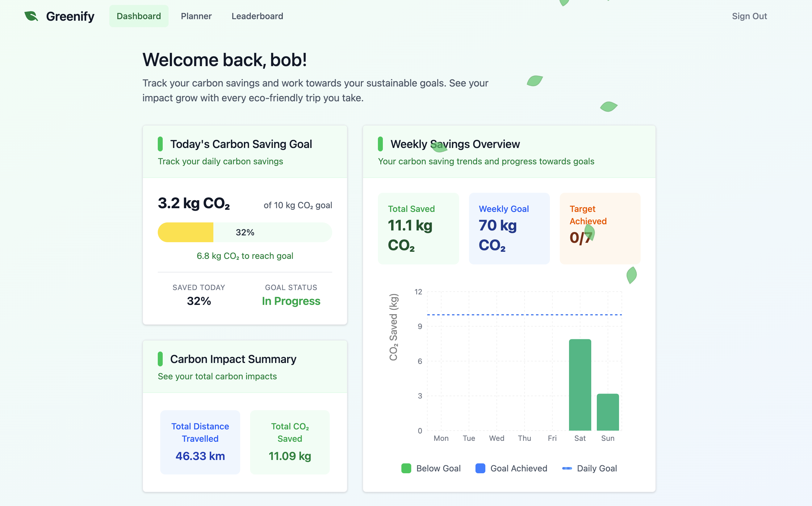Click the dashed Daily Goal legend marker
812x506 pixels.
click(567, 468)
